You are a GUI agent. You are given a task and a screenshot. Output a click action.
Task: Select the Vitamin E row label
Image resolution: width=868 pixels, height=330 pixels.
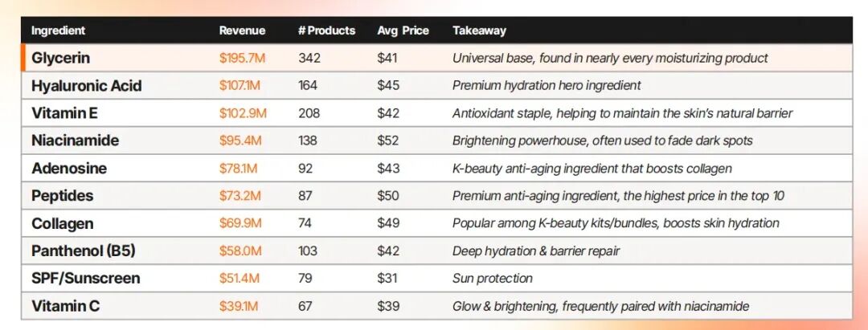point(65,113)
